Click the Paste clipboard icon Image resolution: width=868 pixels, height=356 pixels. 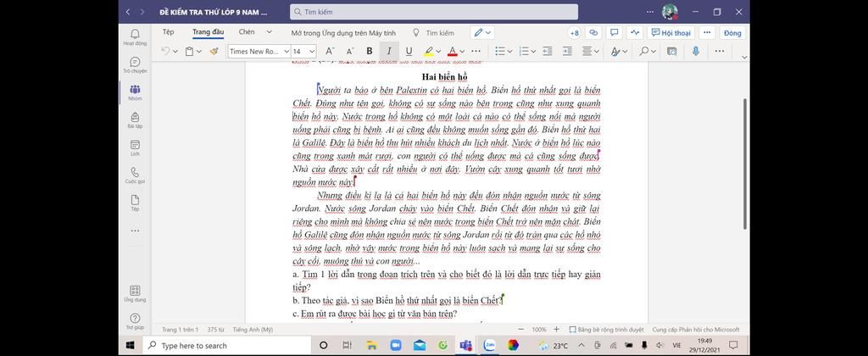(x=189, y=51)
